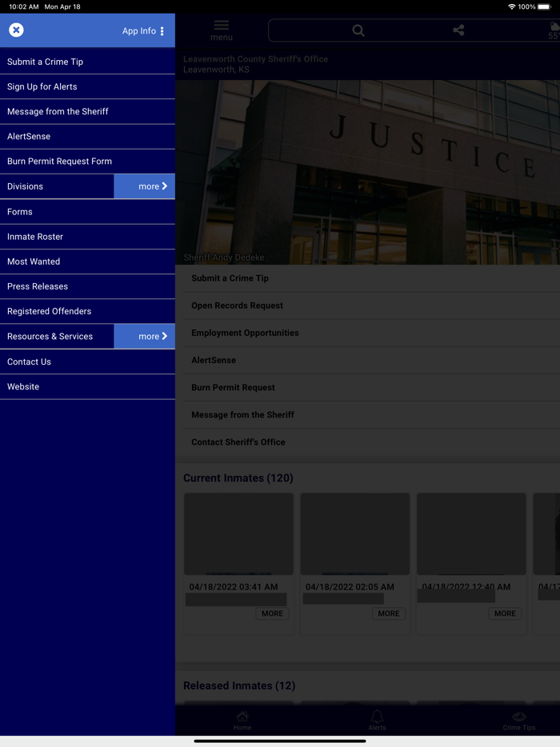The width and height of the screenshot is (560, 747).
Task: Tap the first current inmate photo thumbnail
Action: pos(238,533)
